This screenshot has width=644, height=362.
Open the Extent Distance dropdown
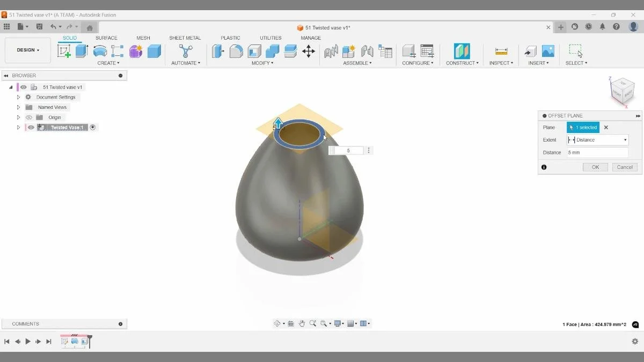[597, 140]
